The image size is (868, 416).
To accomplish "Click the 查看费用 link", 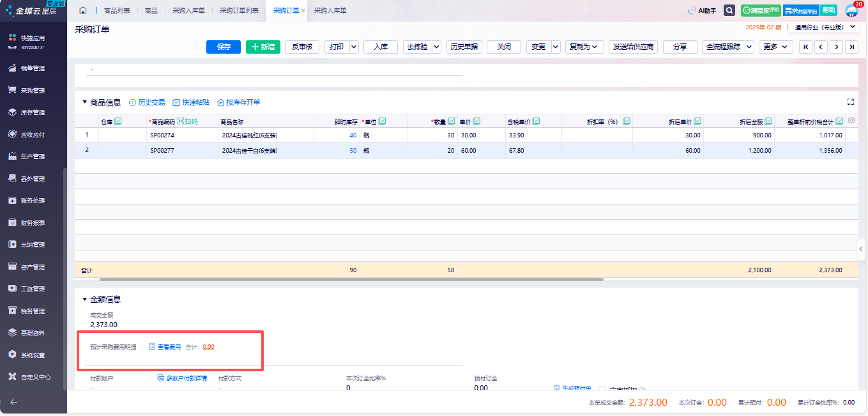I will pos(165,347).
